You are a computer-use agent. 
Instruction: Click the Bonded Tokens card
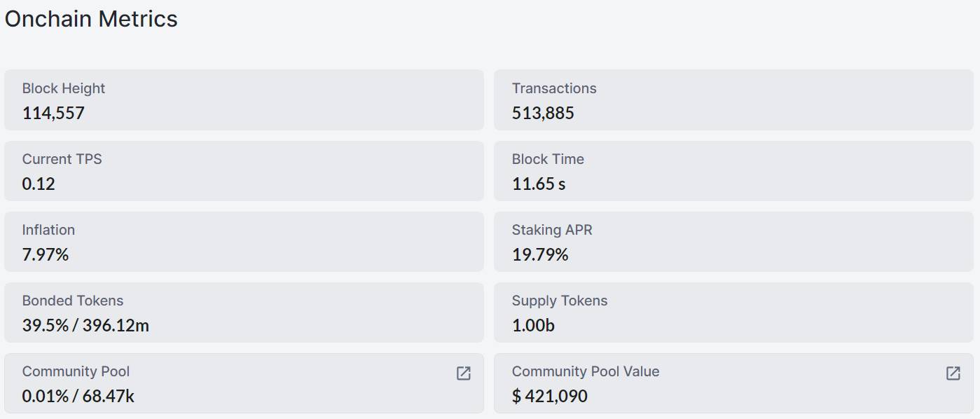click(x=244, y=312)
